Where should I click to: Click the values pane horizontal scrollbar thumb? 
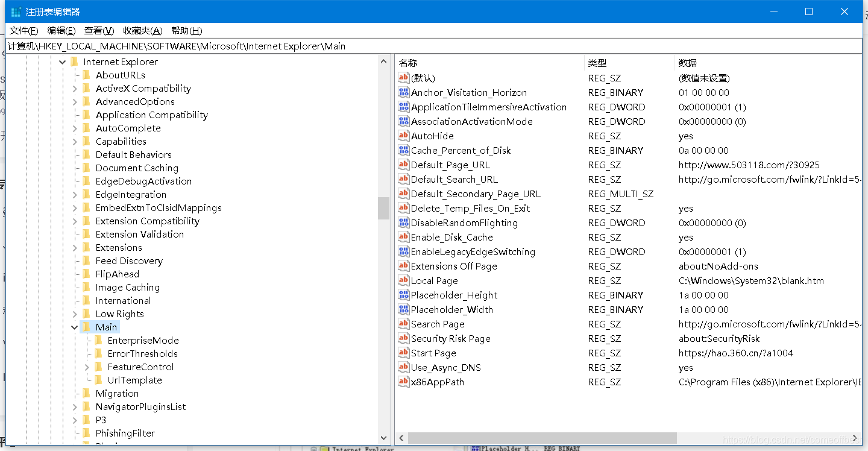click(542, 438)
